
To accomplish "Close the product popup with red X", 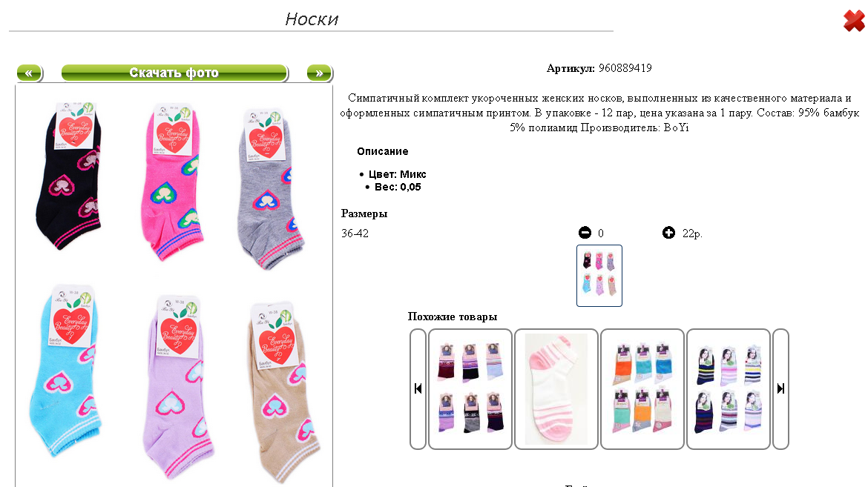I will (x=854, y=21).
